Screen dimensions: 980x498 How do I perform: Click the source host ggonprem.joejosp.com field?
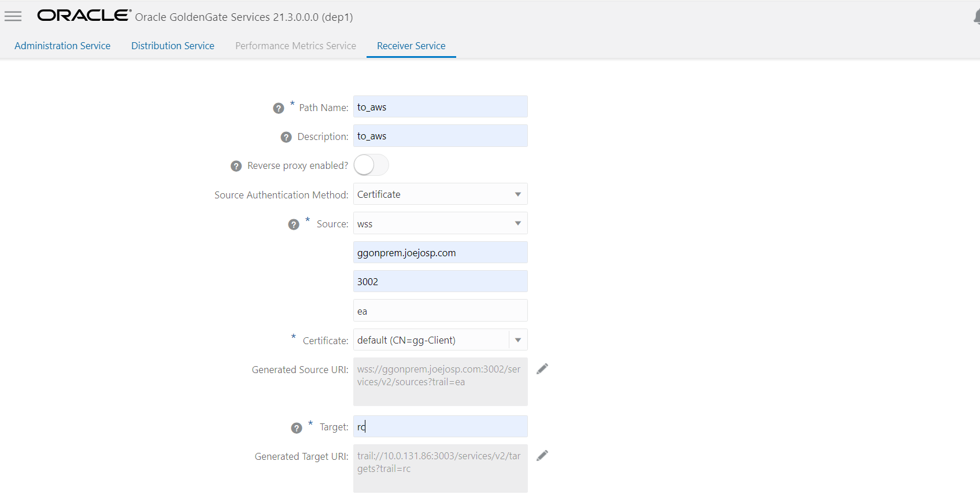tap(441, 253)
